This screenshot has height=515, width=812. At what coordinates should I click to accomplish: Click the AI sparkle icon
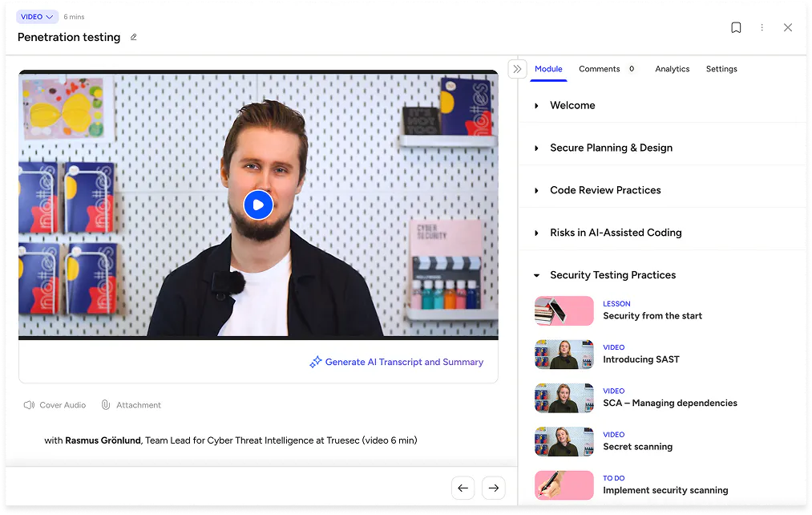click(315, 362)
